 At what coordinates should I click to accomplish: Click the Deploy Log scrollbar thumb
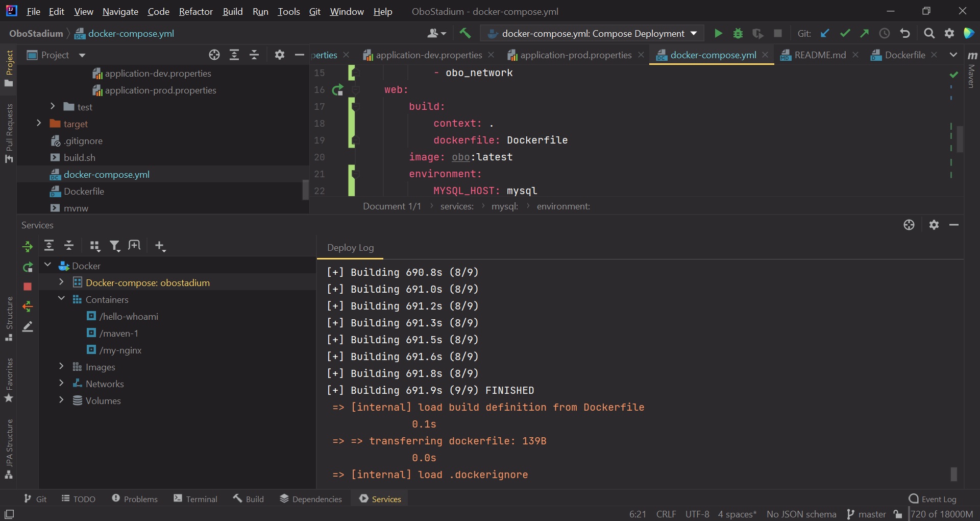[x=953, y=474]
